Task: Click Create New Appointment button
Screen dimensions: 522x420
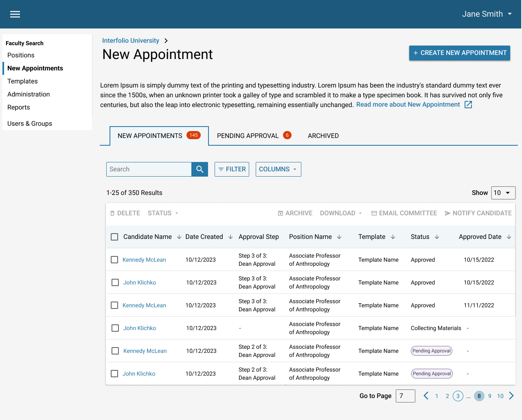Action: [459, 53]
